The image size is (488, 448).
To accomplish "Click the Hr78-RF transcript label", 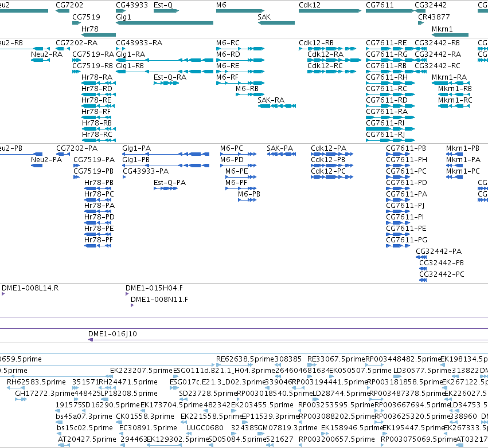I will click(96, 111).
